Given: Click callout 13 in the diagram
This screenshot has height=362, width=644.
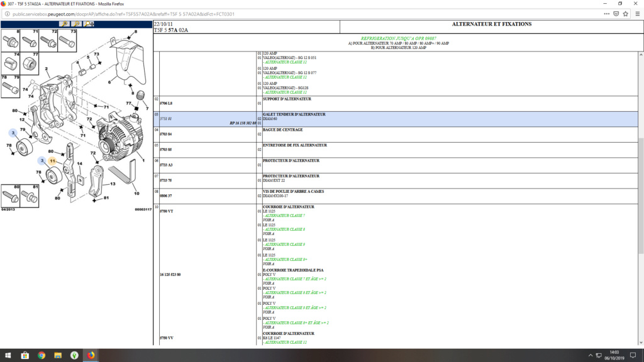Looking at the screenshot, I should pos(113,184).
